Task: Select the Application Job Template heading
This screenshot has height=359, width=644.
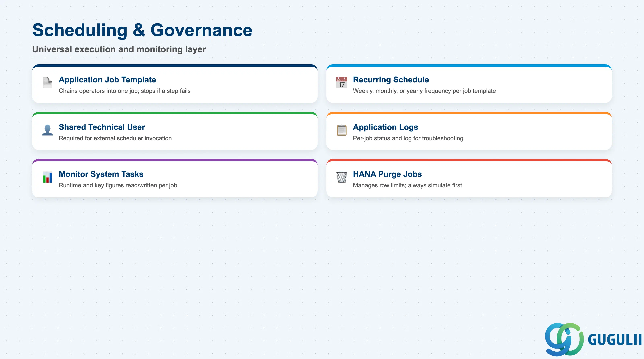Action: pos(107,80)
